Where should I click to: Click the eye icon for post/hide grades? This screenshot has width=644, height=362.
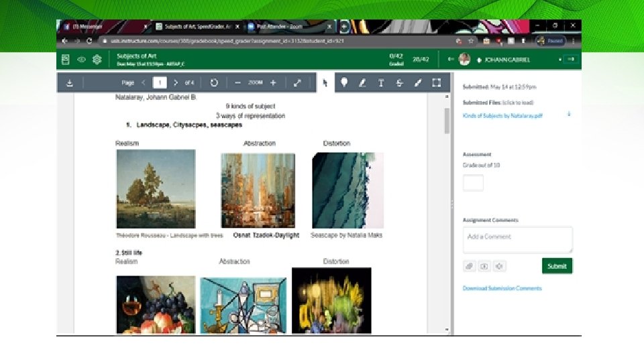(81, 60)
